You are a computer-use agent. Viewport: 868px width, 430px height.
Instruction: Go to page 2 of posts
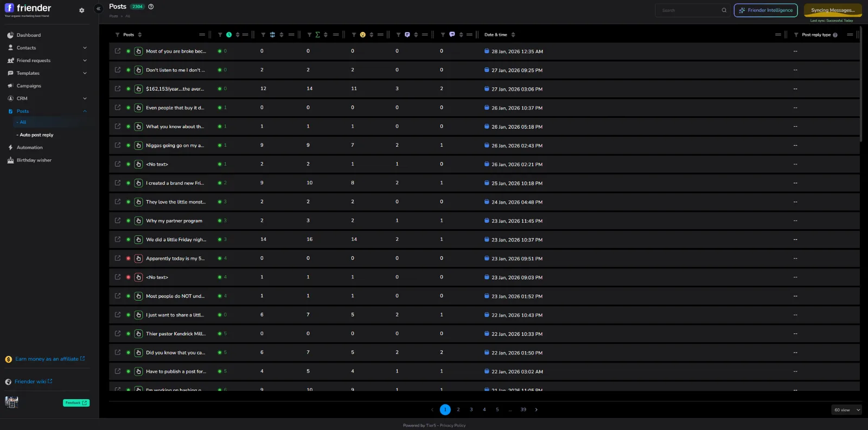(458, 410)
